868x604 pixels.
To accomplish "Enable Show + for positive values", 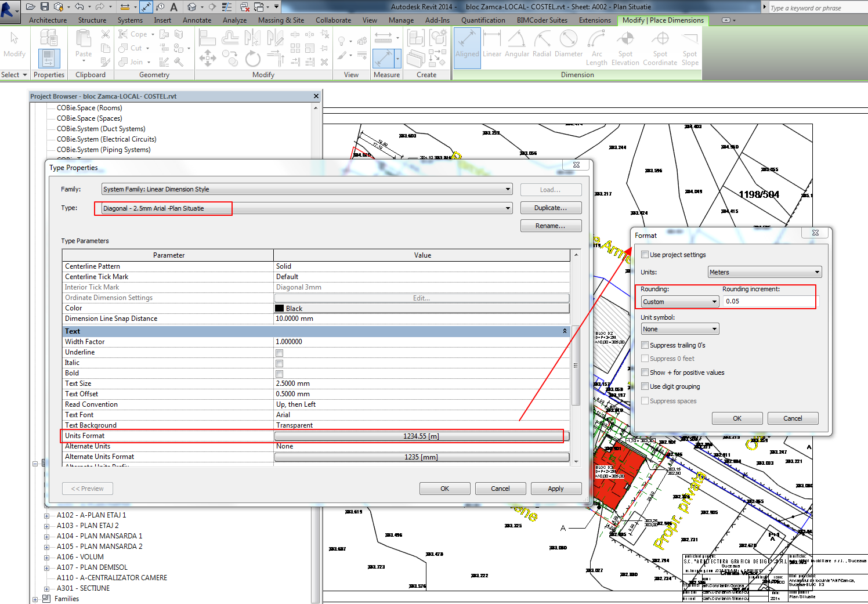I will [x=645, y=372].
